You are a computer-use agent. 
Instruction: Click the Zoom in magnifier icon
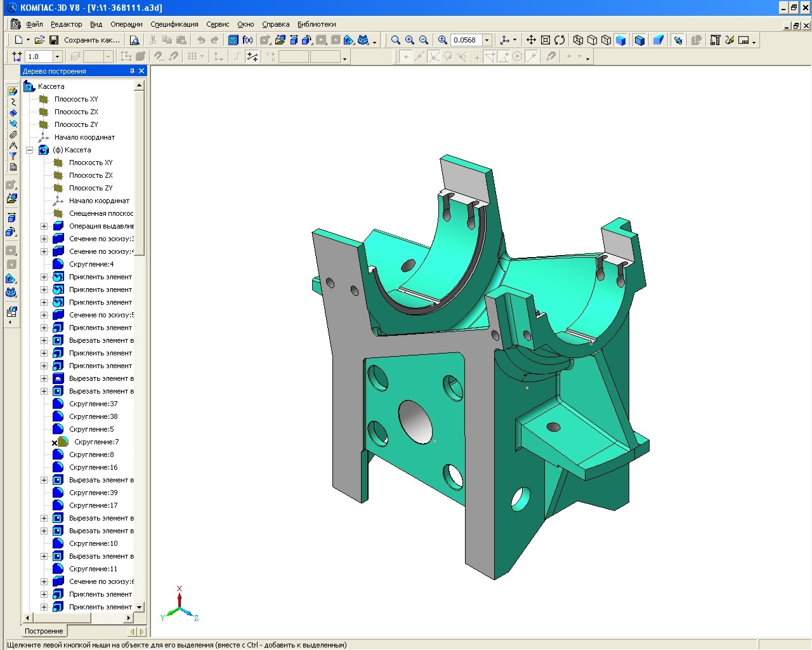[410, 40]
